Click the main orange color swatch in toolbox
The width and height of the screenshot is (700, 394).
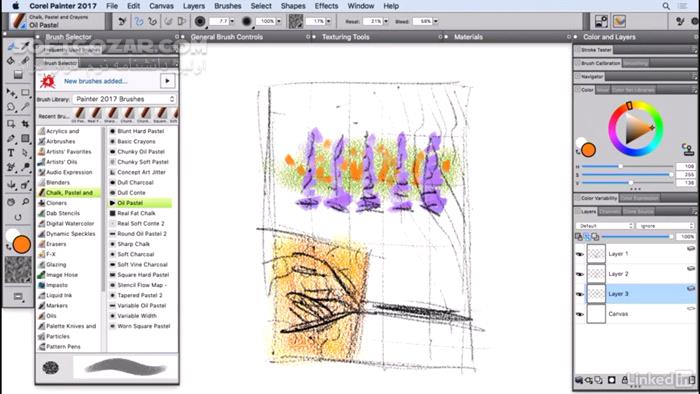pyautogui.click(x=21, y=245)
